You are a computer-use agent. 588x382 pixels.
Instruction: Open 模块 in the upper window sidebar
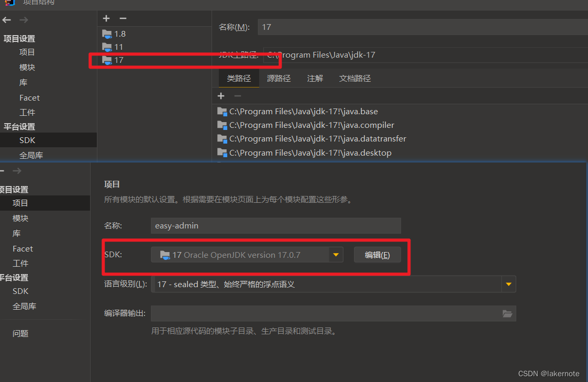point(27,67)
